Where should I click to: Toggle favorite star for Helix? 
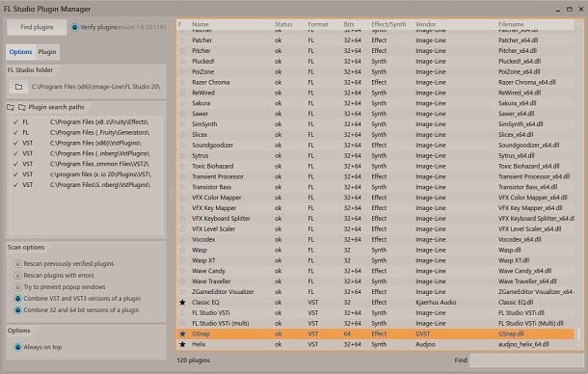[182, 344]
